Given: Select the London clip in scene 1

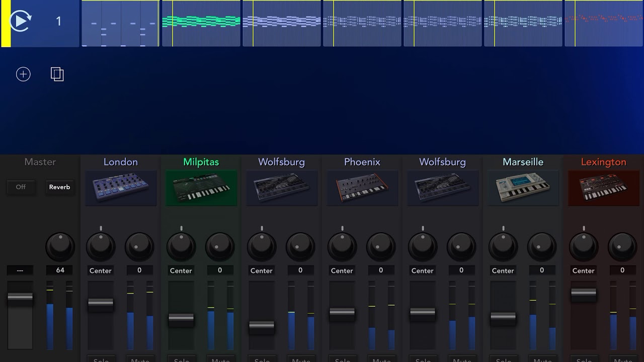Looking at the screenshot, I should coord(121,24).
